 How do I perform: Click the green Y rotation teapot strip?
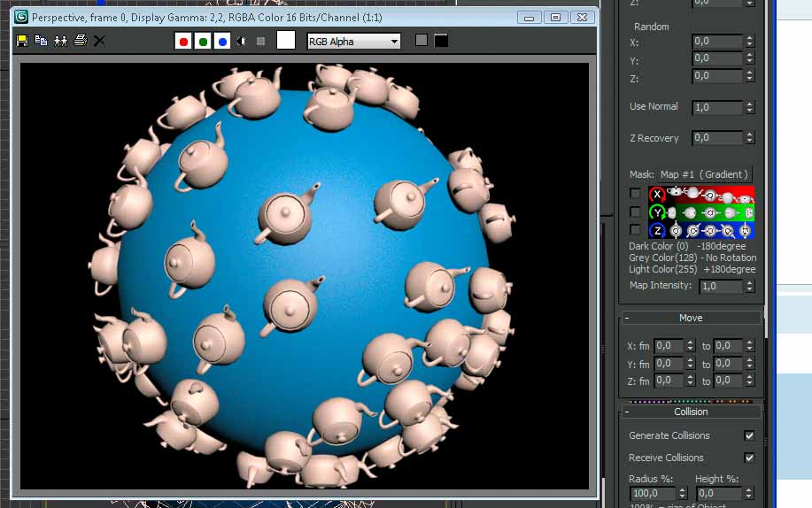click(x=710, y=212)
